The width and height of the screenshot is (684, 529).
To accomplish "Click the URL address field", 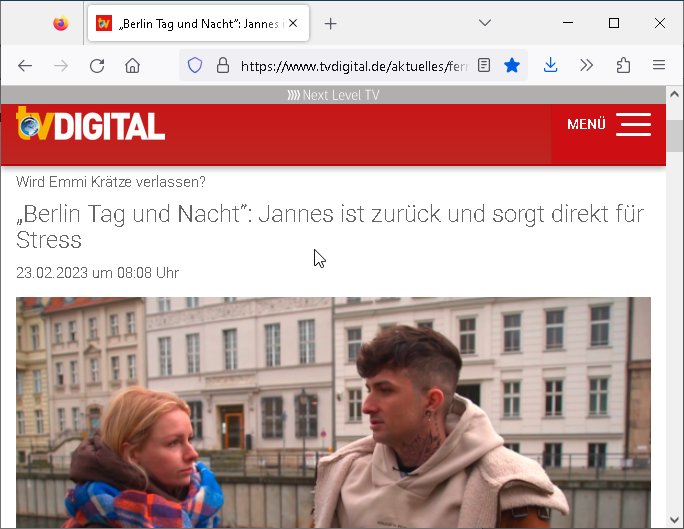I will pyautogui.click(x=350, y=66).
